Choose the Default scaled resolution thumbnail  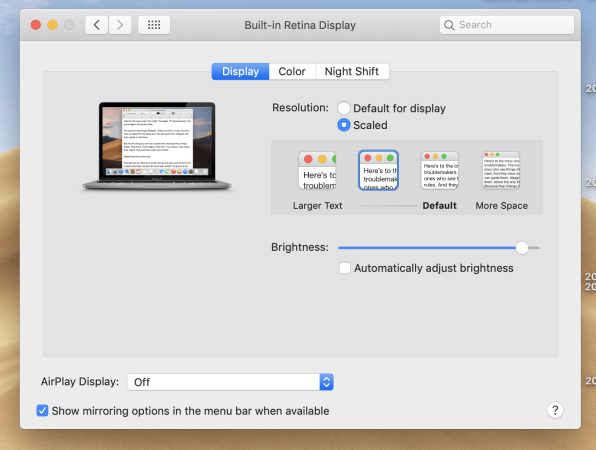pos(440,170)
